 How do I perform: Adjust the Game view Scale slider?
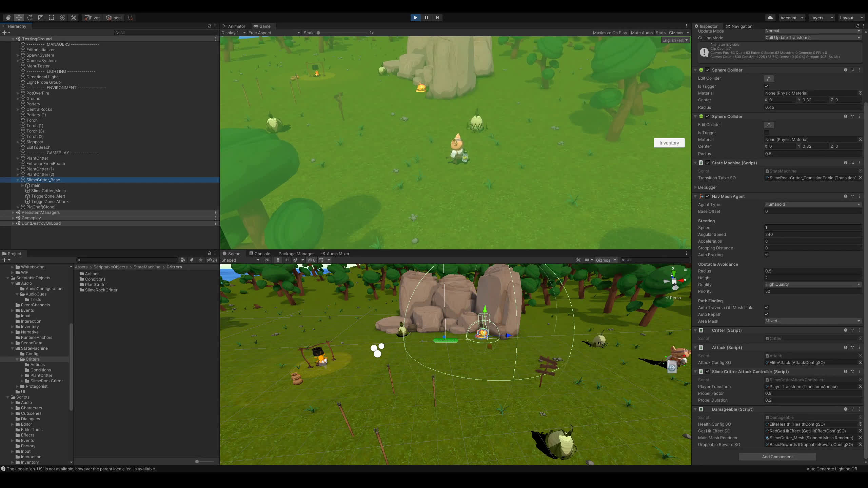pyautogui.click(x=318, y=33)
